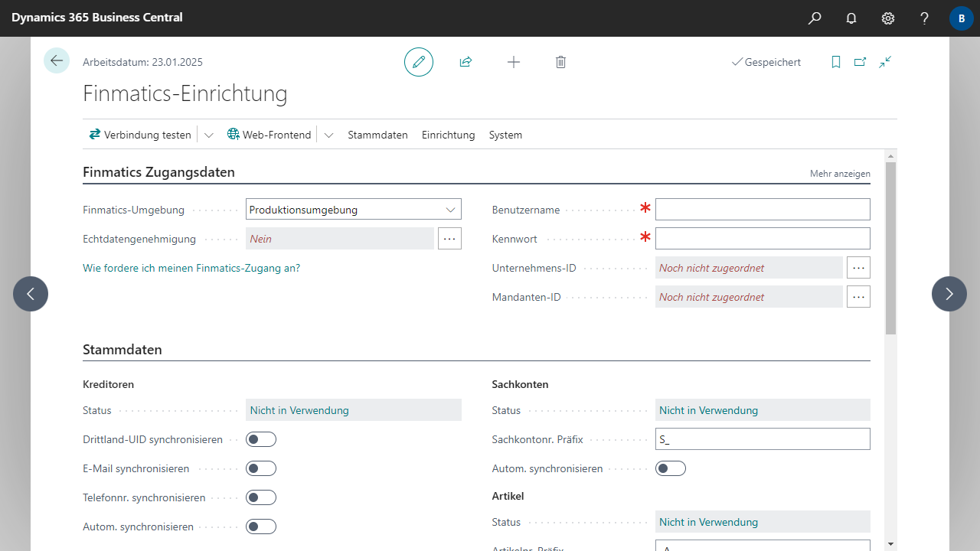Toggle Kreditoren Autom. synchronisieren switch
980x551 pixels.
pos(261,527)
